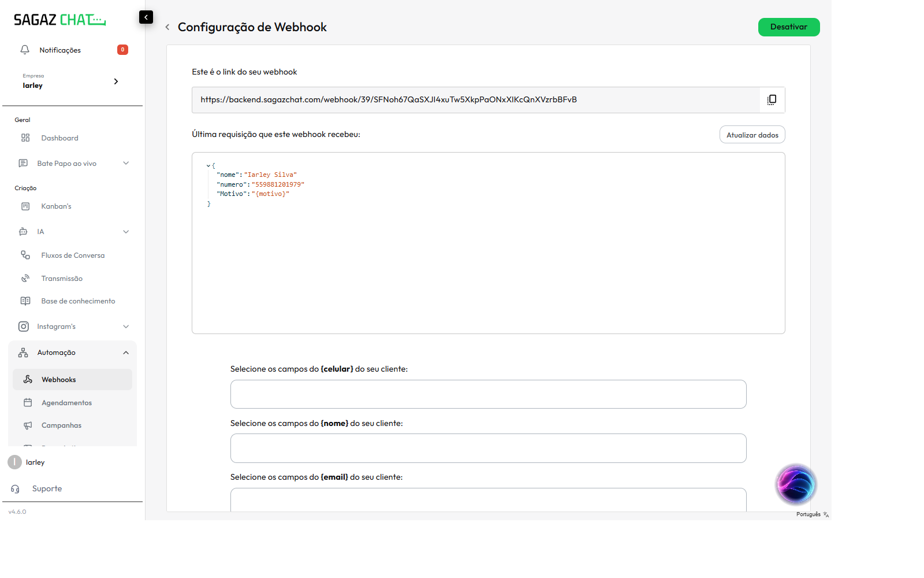Click the Transmissão broadcast icon
The width and height of the screenshot is (924, 578).
click(25, 278)
